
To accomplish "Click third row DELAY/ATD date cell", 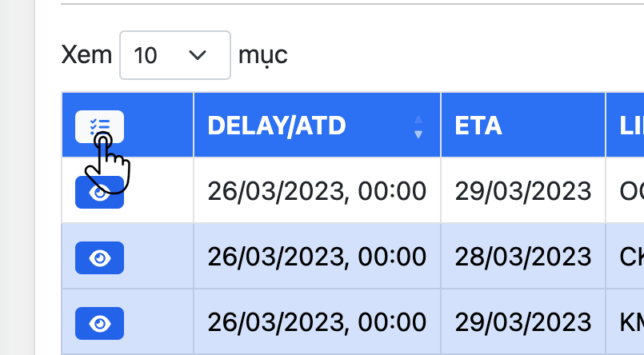I will pyautogui.click(x=317, y=323).
